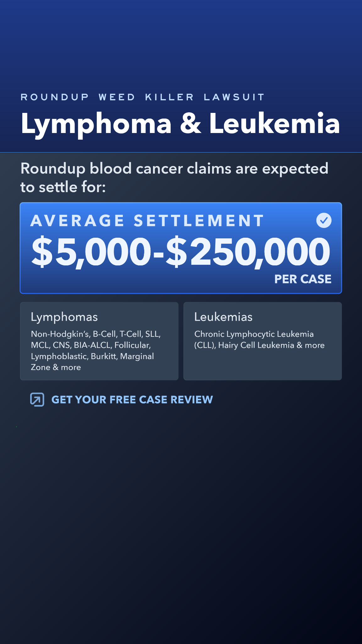Click the Lymphoblastic, Burkitt, Marginal line
This screenshot has width=362, height=644.
point(92,356)
